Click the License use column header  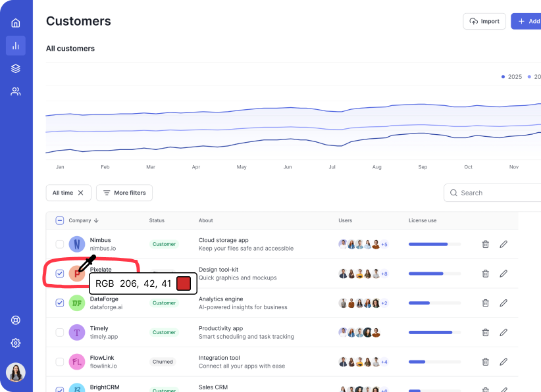[x=422, y=220]
